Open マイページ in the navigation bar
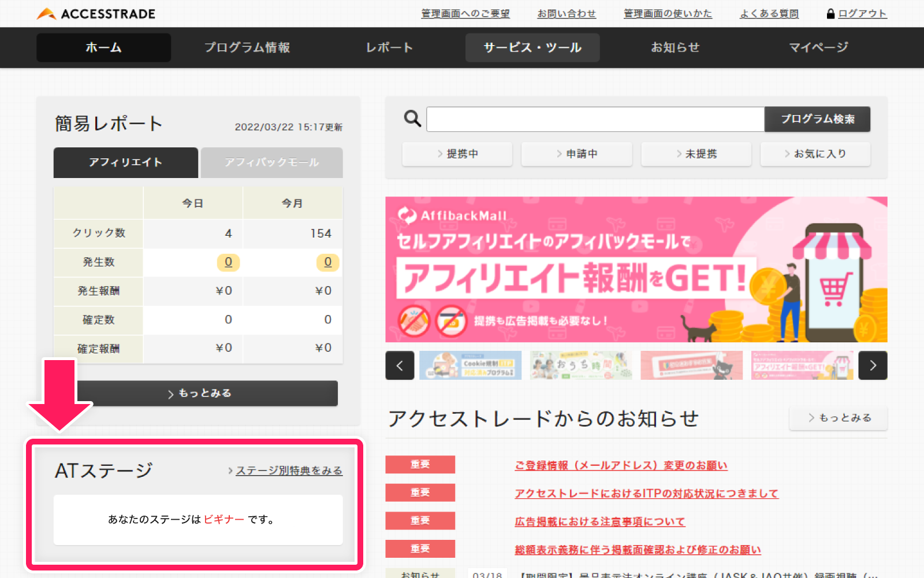 tap(819, 47)
